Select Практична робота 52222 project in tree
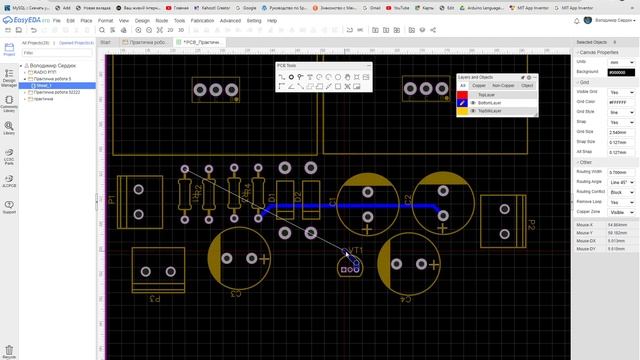 (x=57, y=92)
